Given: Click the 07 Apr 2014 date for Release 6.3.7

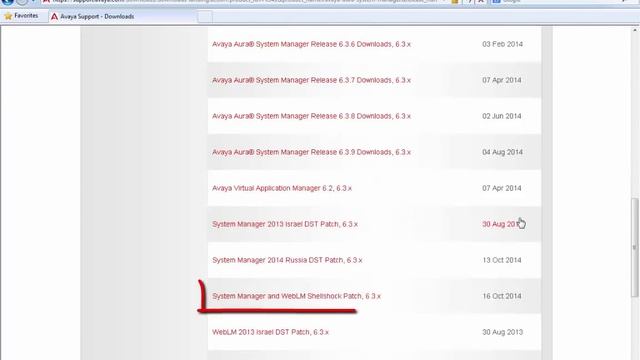Looking at the screenshot, I should coord(502,80).
